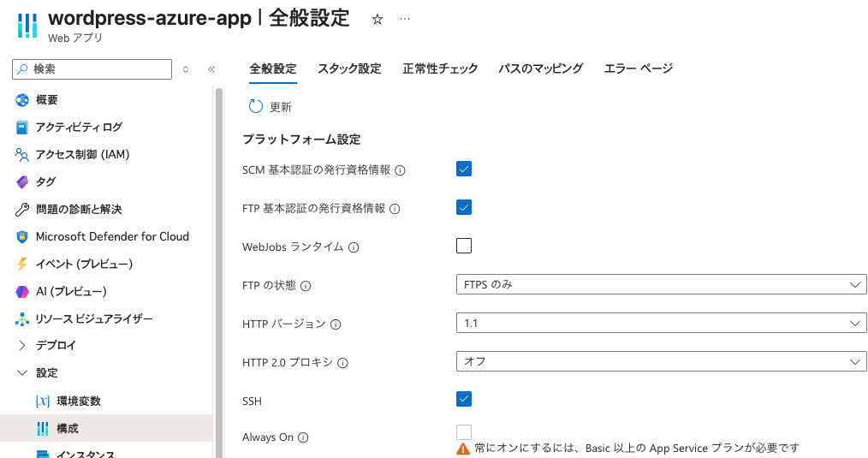The width and height of the screenshot is (868, 458).
Task: Click the アクティビティ ログ icon
Action: click(x=22, y=128)
